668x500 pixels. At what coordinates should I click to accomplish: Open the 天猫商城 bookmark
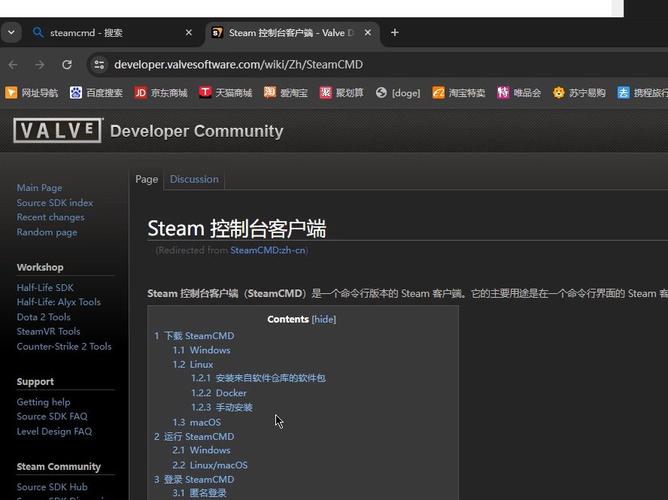coord(225,92)
